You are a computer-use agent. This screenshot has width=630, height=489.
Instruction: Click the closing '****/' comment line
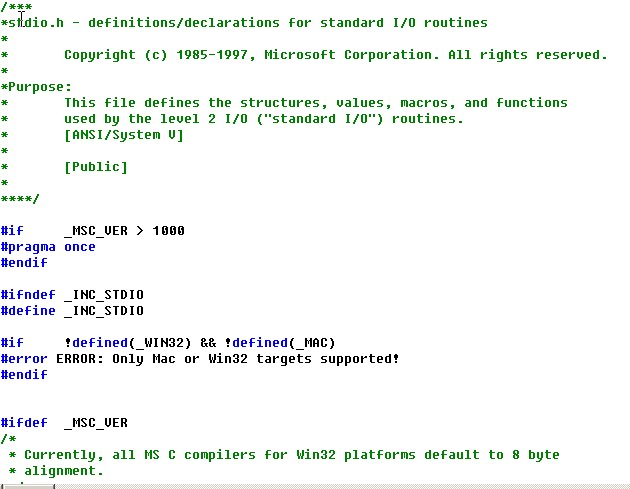coord(20,199)
